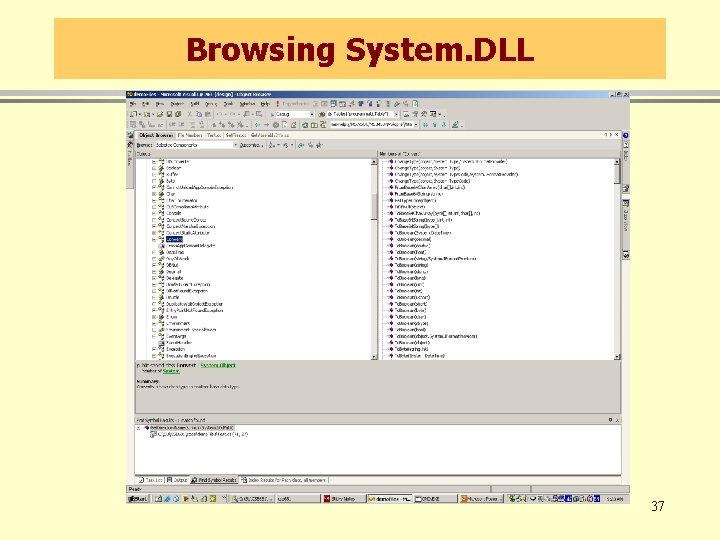Open the File menu
The width and height of the screenshot is (720, 540).
click(x=133, y=104)
